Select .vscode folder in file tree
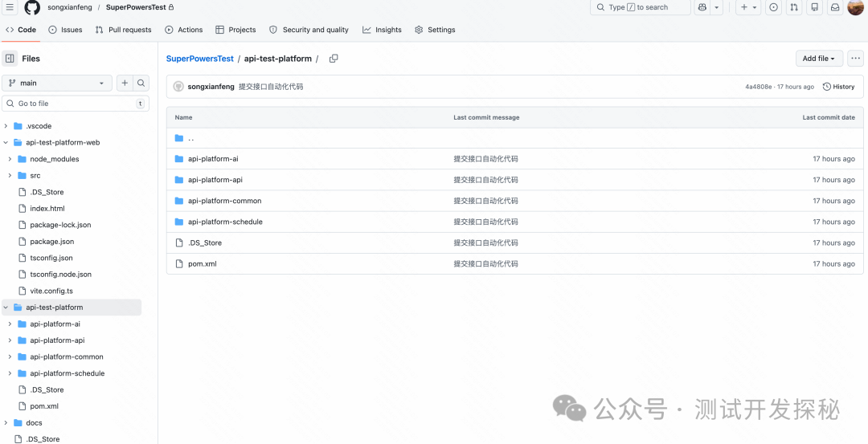This screenshot has width=868, height=444. coord(39,126)
